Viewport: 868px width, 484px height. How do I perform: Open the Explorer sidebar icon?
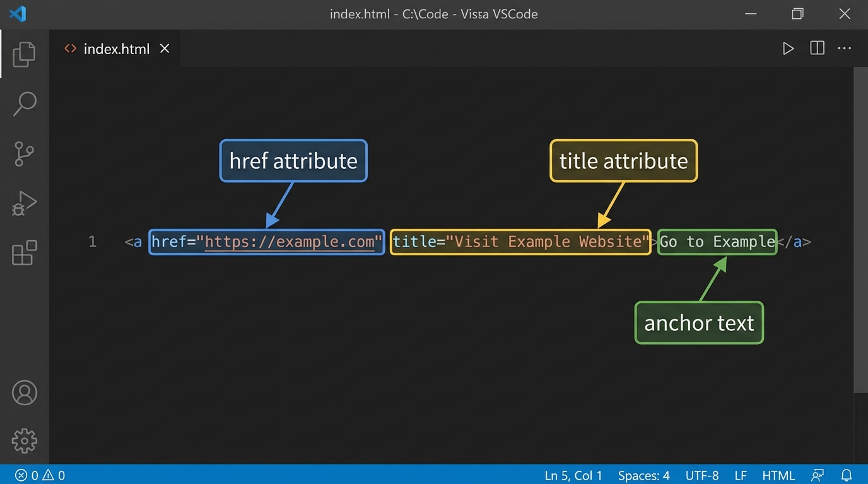pos(24,54)
